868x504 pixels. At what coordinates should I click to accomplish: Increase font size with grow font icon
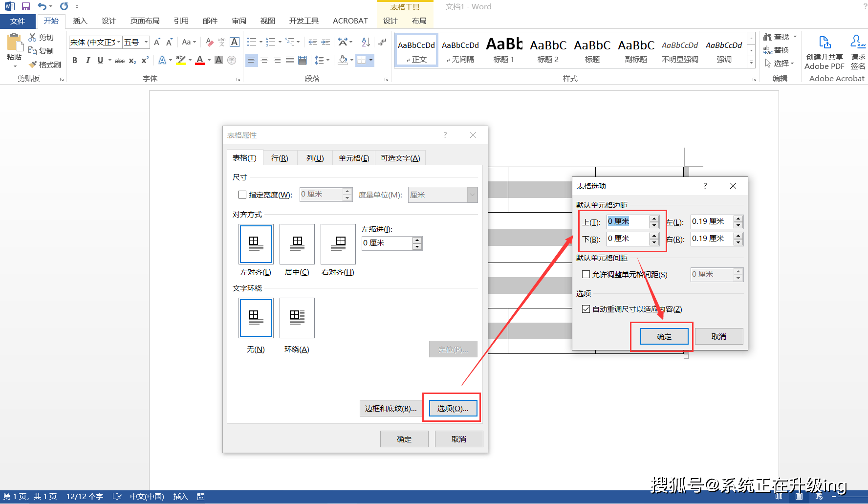click(157, 42)
